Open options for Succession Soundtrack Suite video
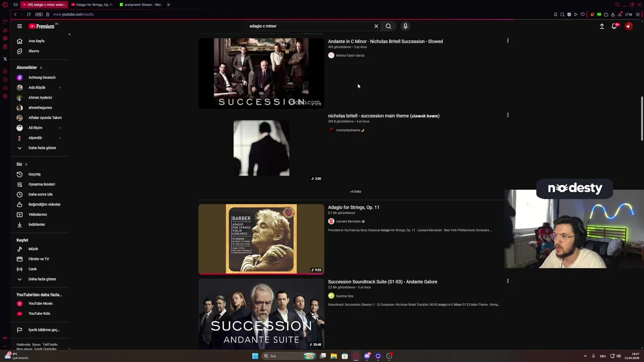 coord(508,281)
